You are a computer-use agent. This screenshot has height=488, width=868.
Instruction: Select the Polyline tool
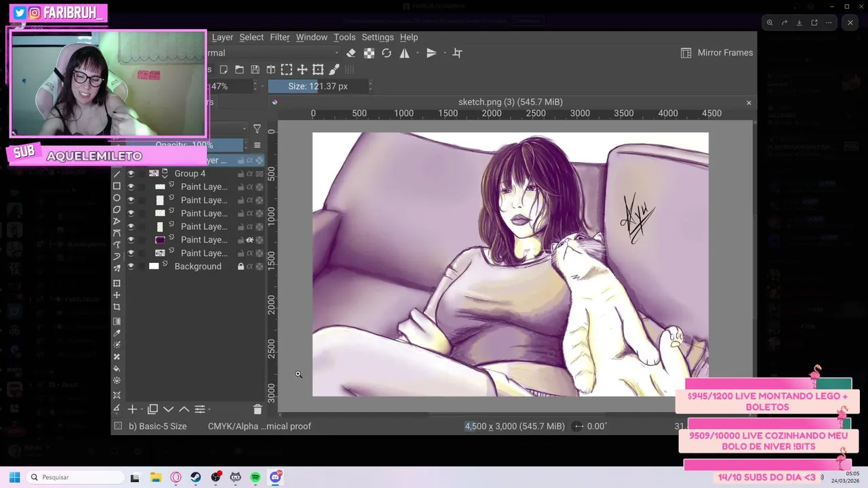tap(117, 221)
